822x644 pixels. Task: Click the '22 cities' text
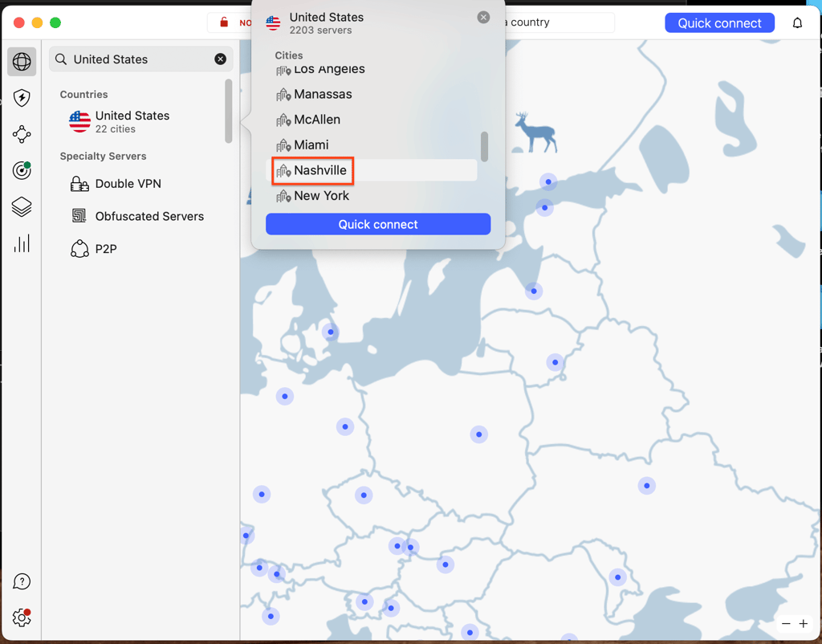coord(116,129)
